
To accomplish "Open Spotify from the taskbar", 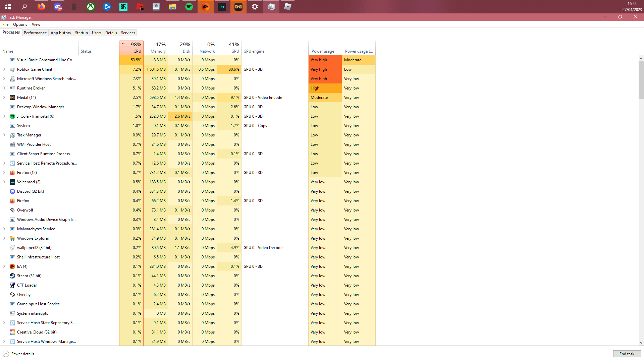I will coord(189,7).
